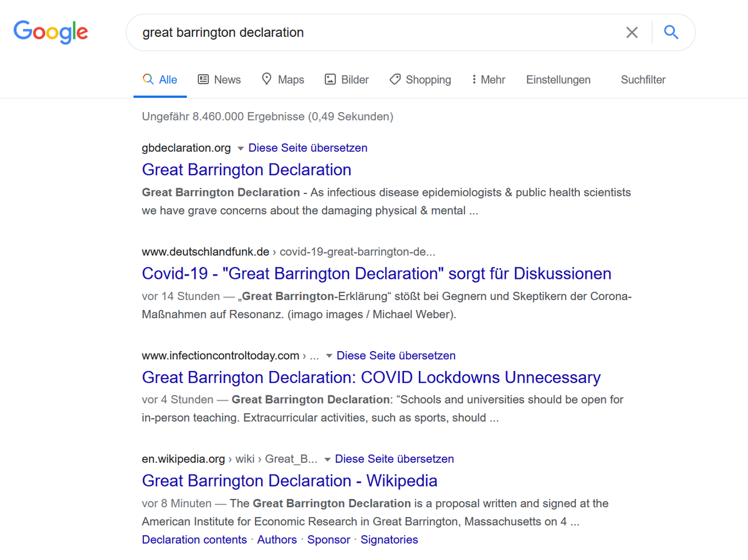Expand dropdown arrow next to en.wikipedia.org result
Viewport: 748px width, 560px height.
tap(327, 460)
